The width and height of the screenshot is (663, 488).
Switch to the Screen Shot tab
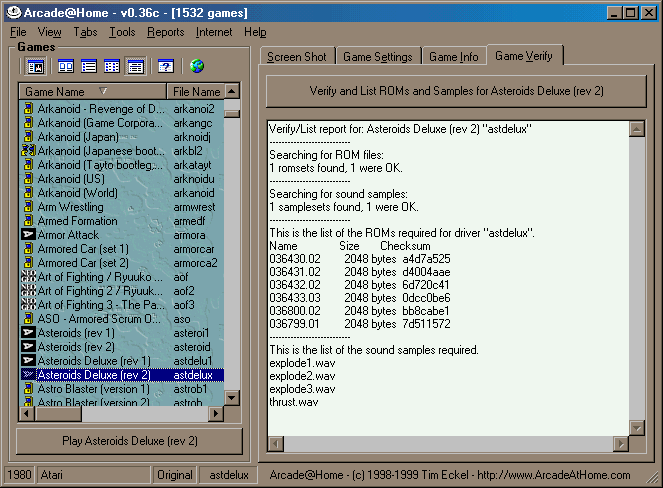[x=297, y=56]
